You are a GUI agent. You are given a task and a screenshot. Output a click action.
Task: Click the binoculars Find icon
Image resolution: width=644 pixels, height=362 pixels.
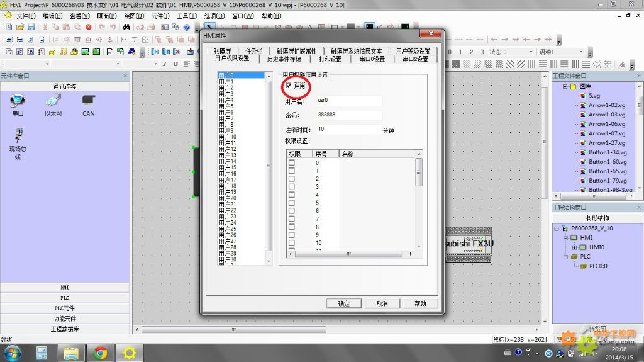point(126,27)
